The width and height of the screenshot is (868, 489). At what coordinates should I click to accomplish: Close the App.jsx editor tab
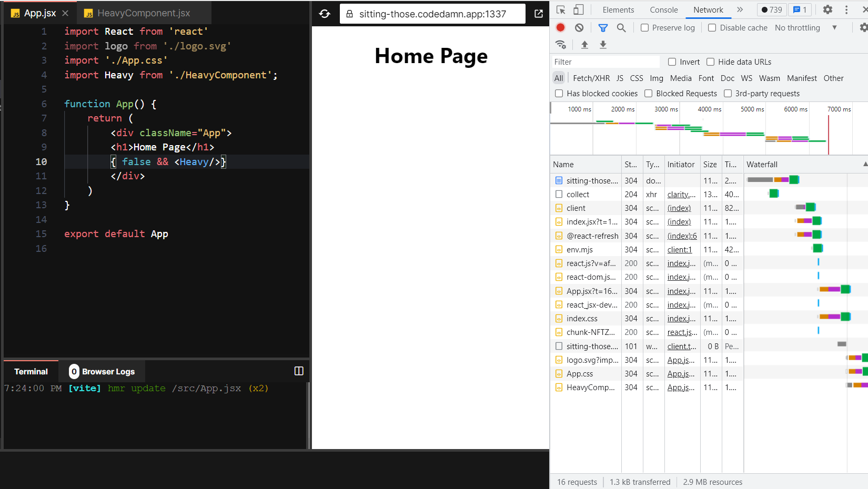point(65,13)
